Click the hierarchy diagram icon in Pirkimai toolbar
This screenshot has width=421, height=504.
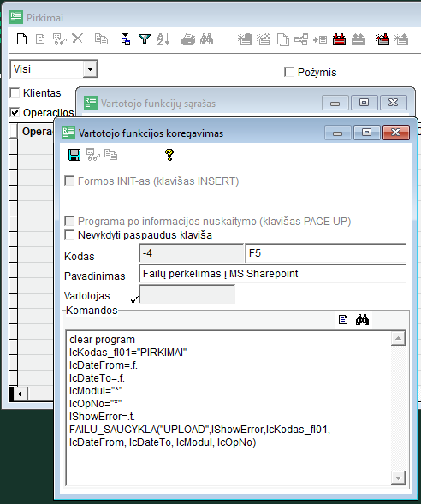pos(301,39)
